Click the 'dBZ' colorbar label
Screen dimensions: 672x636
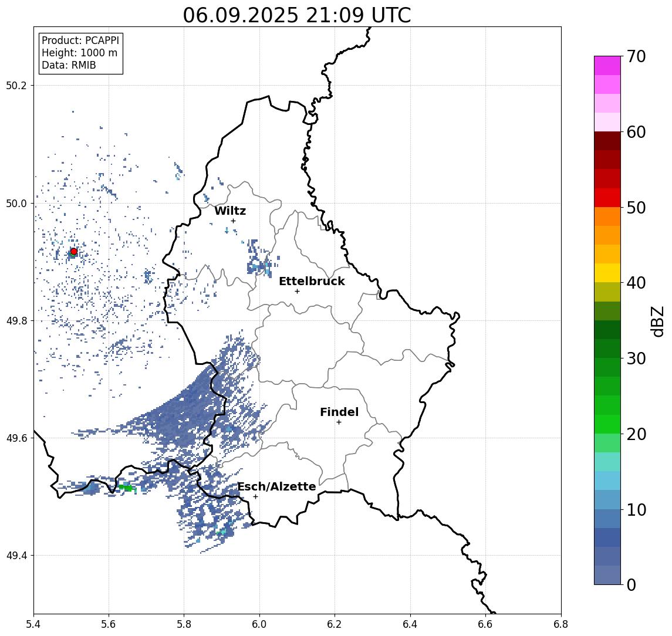point(657,322)
